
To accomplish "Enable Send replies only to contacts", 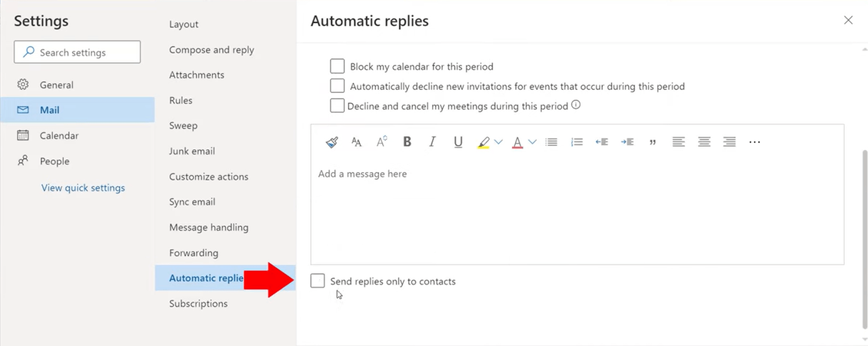I will coord(317,281).
